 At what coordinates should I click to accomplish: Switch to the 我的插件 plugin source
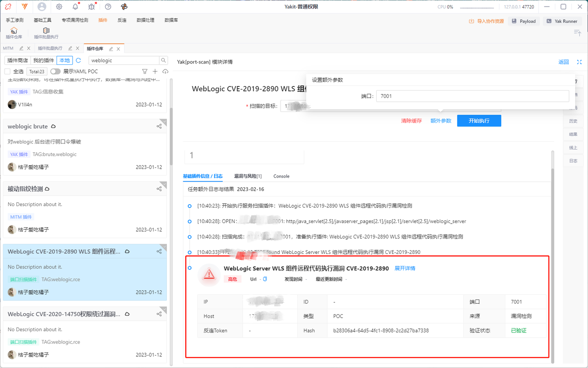pos(44,60)
